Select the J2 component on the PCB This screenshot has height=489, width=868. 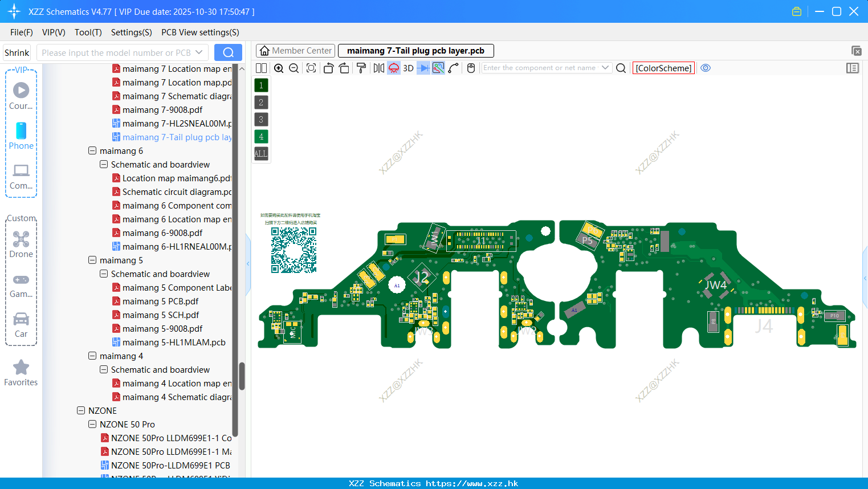[421, 278]
